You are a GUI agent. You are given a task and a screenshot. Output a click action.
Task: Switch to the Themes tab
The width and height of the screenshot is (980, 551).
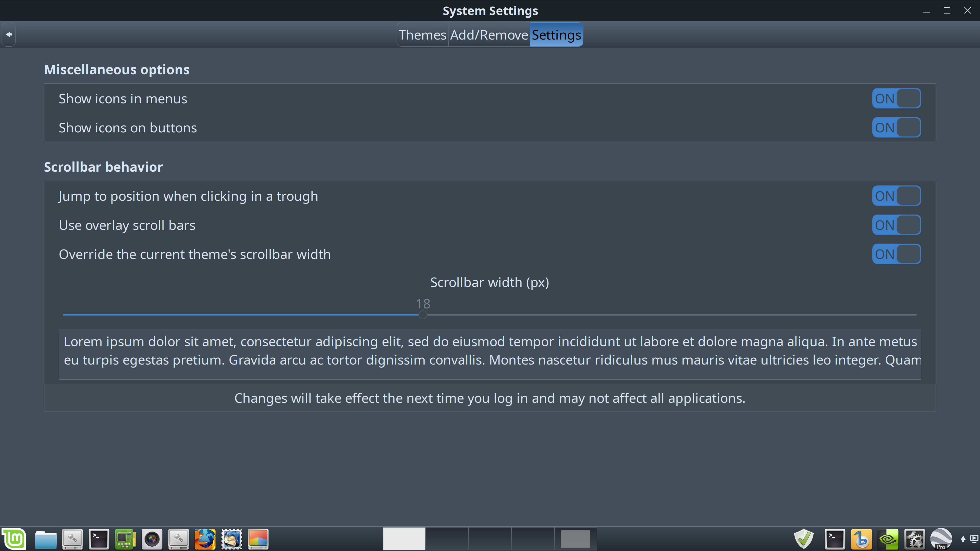click(x=422, y=35)
